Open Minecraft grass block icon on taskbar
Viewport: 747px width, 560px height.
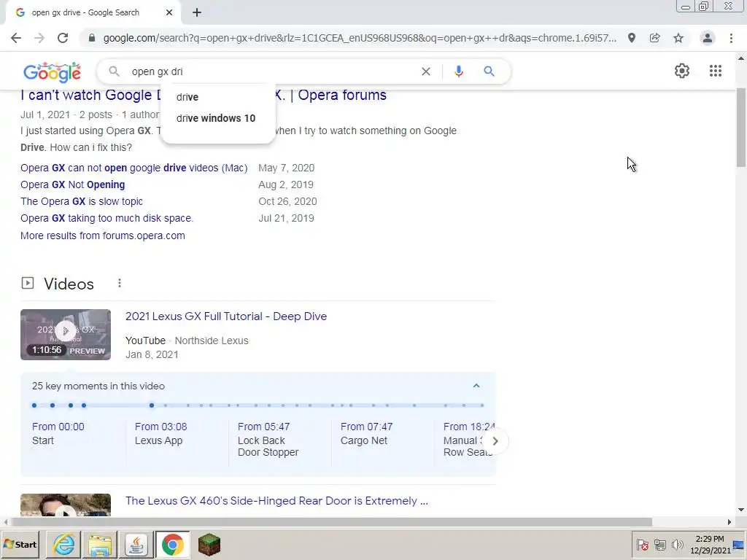coord(209,544)
